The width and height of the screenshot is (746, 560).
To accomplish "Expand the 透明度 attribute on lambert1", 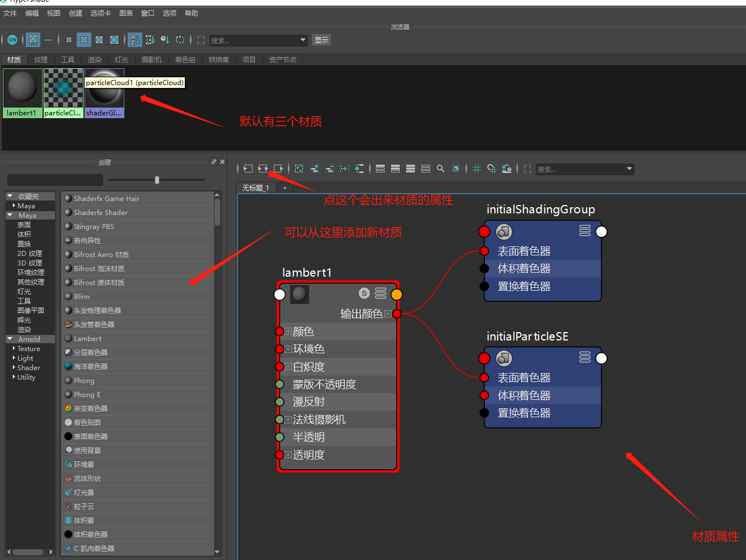I will point(288,455).
